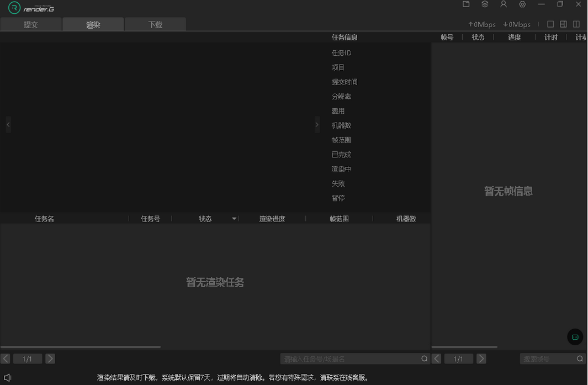Expand the right panel using the chevron
The height and width of the screenshot is (385, 588).
pyautogui.click(x=317, y=125)
